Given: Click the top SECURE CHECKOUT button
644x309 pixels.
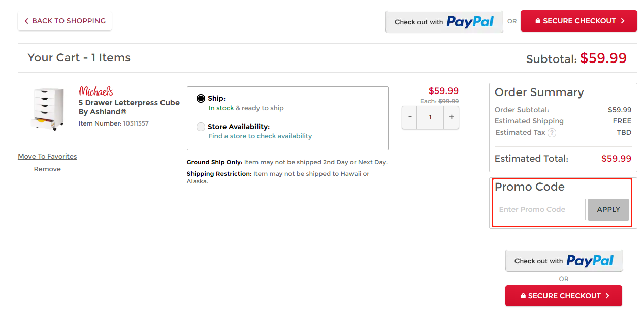Looking at the screenshot, I should tap(578, 21).
